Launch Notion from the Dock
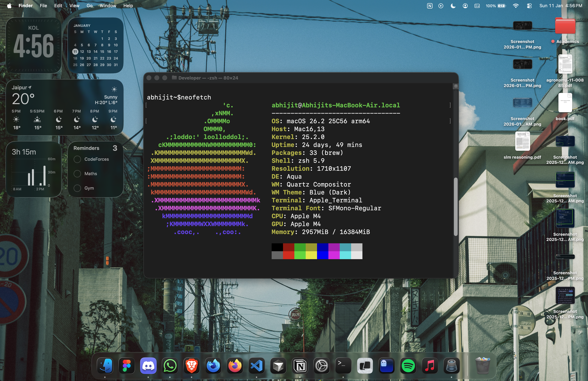The height and width of the screenshot is (381, 588). [300, 366]
